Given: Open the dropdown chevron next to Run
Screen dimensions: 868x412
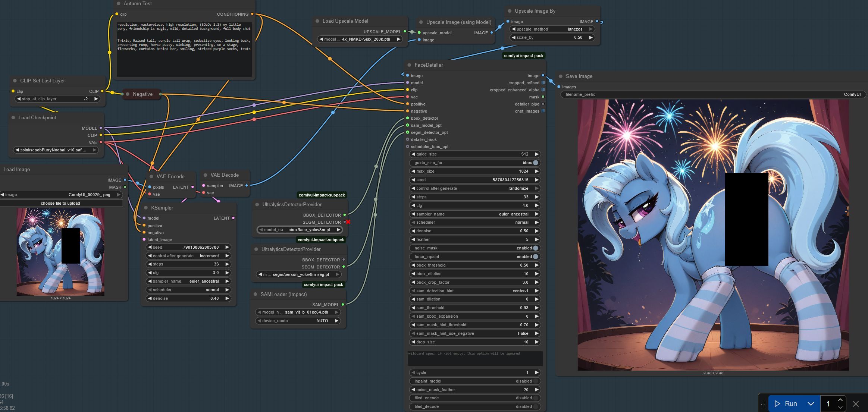Looking at the screenshot, I should pyautogui.click(x=811, y=404).
